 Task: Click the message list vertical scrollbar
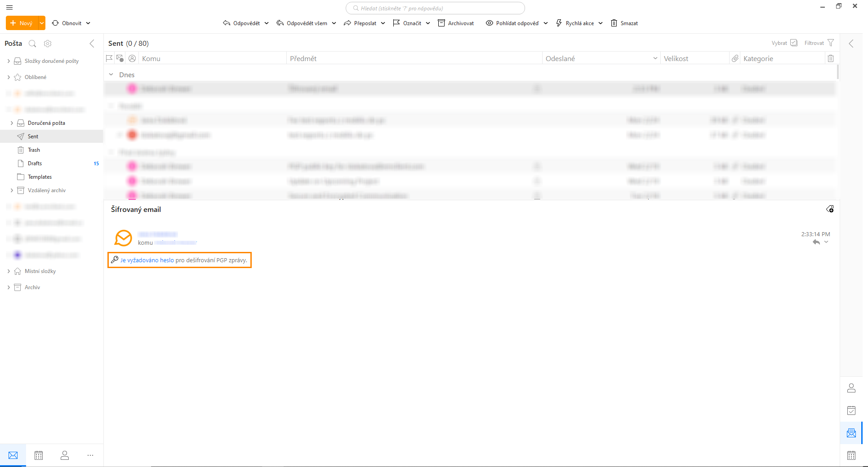coord(837,72)
